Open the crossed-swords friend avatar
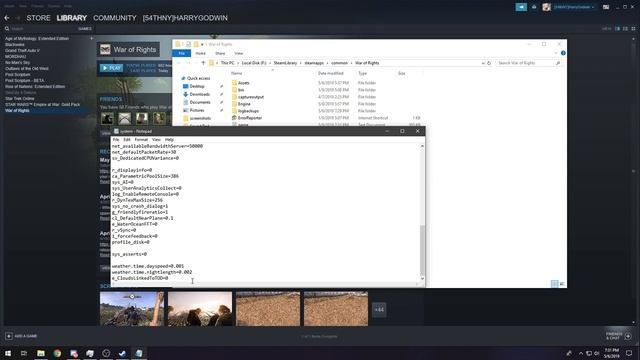Image resolution: width=640 pixels, height=360 pixels. click(124, 118)
